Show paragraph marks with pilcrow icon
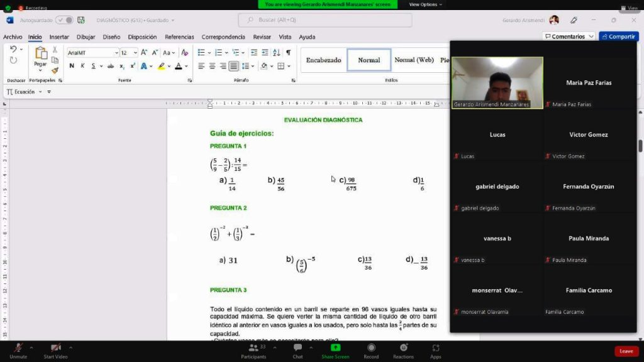644x362 pixels. (288, 53)
